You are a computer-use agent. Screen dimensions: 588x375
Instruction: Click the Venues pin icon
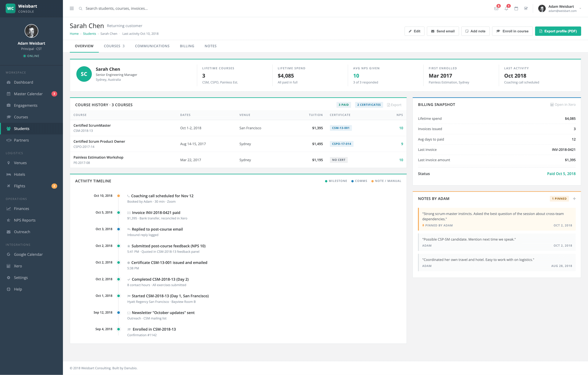(9, 163)
